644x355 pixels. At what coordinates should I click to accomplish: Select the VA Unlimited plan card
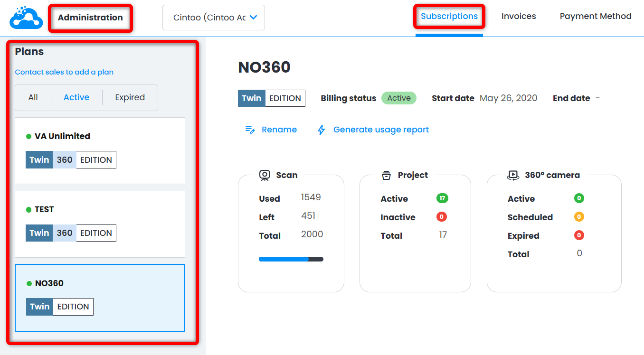(100, 150)
